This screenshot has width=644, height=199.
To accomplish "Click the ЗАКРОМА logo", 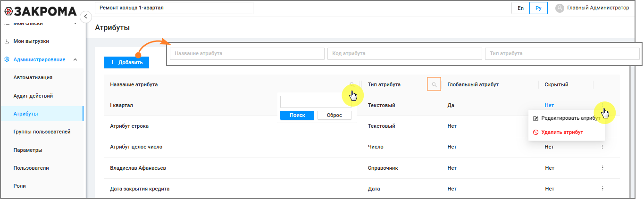I will [x=40, y=11].
